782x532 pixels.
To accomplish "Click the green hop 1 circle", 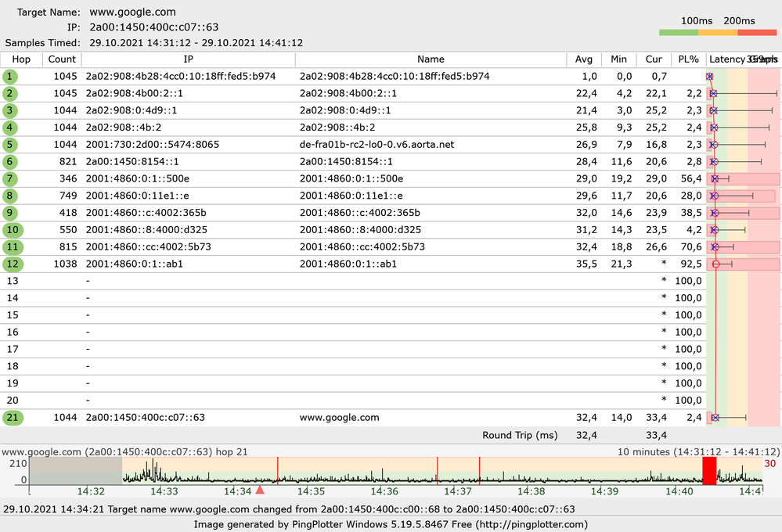I will click(x=10, y=77).
